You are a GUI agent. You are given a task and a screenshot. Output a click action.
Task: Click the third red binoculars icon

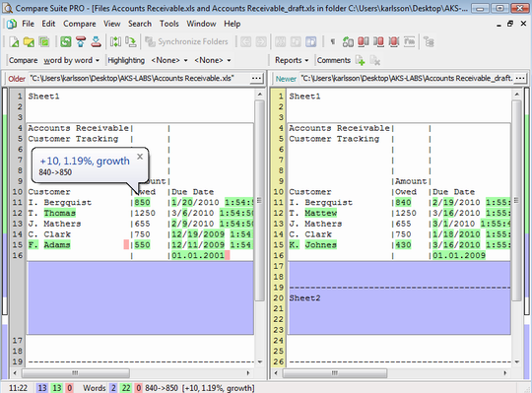393,42
